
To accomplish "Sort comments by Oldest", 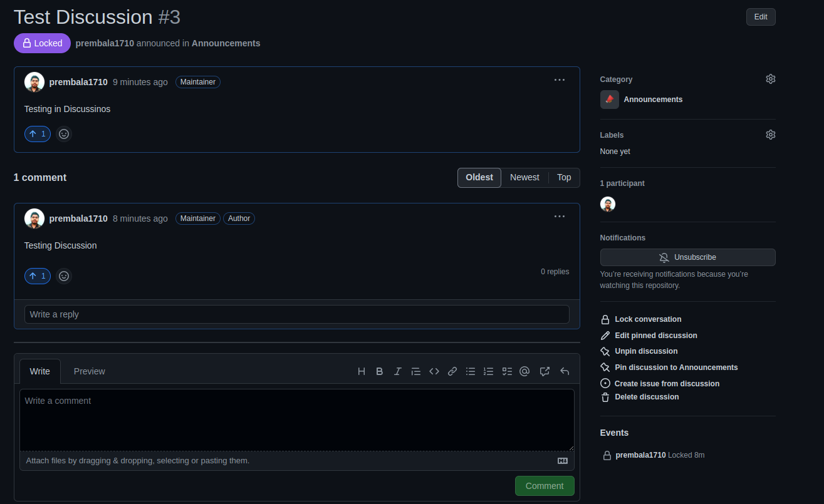I will 479,178.
